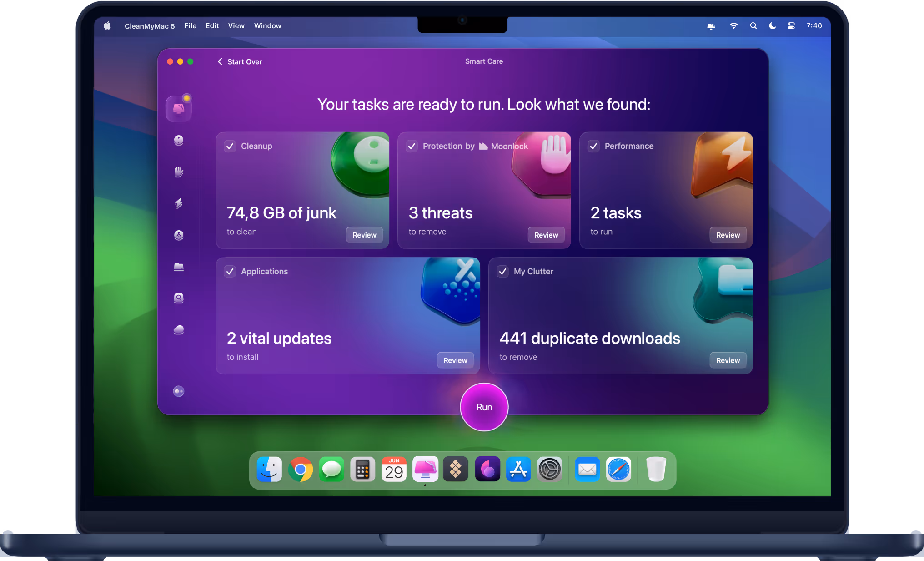Open Control Center in menu bar

point(791,26)
